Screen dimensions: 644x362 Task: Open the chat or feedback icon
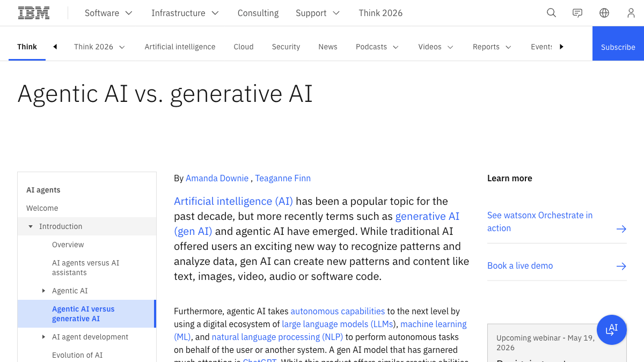[577, 12]
